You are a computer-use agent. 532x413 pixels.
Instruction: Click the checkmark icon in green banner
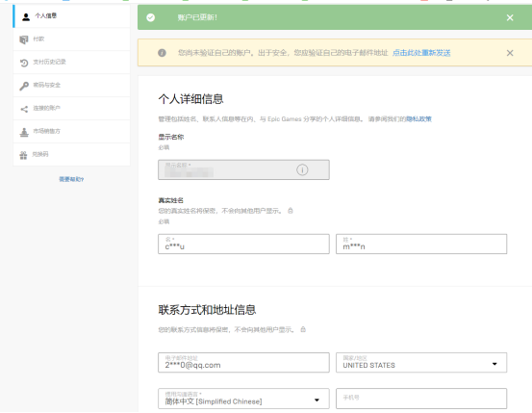[151, 17]
